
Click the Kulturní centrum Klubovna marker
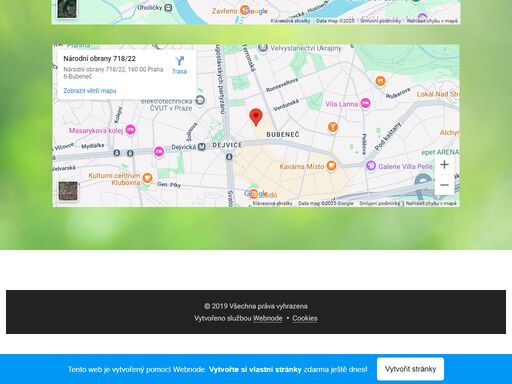click(147, 178)
